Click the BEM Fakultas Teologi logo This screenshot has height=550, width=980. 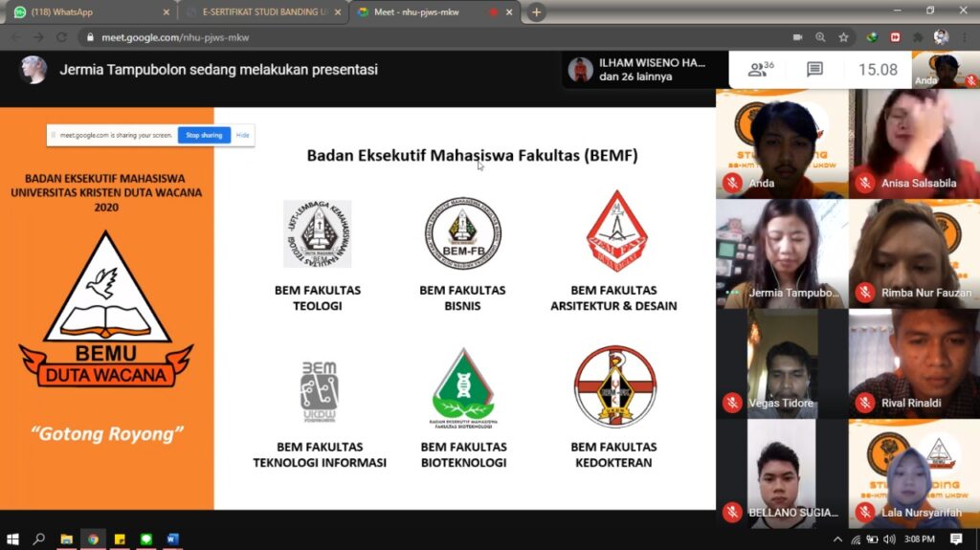pyautogui.click(x=318, y=234)
